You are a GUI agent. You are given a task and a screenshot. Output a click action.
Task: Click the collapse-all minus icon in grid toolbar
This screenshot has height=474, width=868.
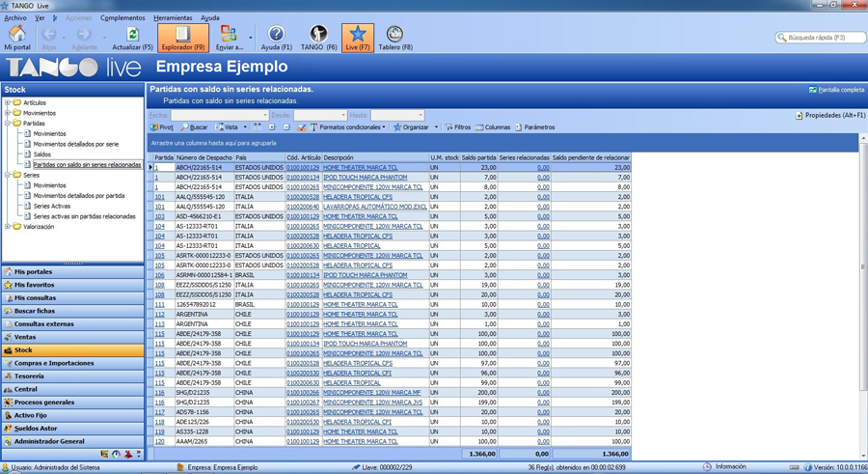(x=286, y=127)
